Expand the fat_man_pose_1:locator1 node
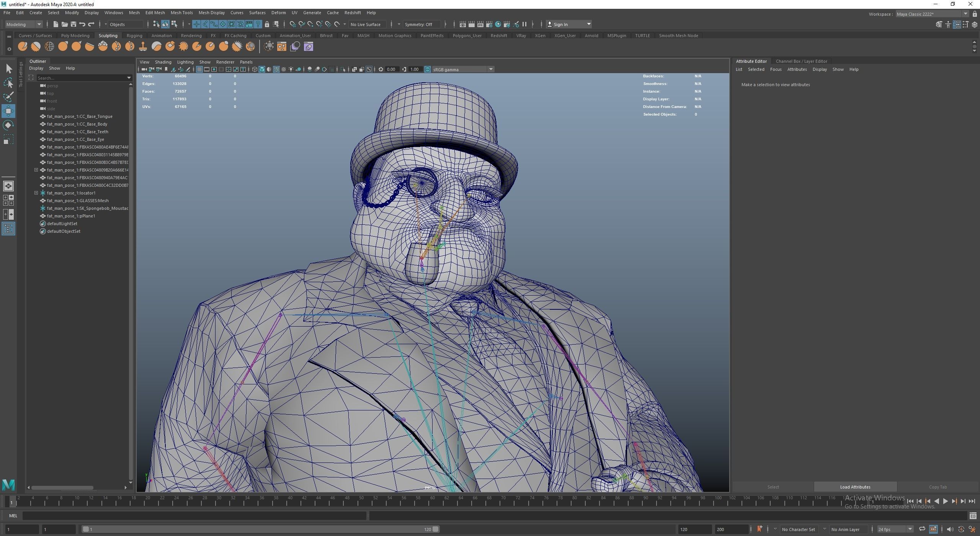 point(36,193)
